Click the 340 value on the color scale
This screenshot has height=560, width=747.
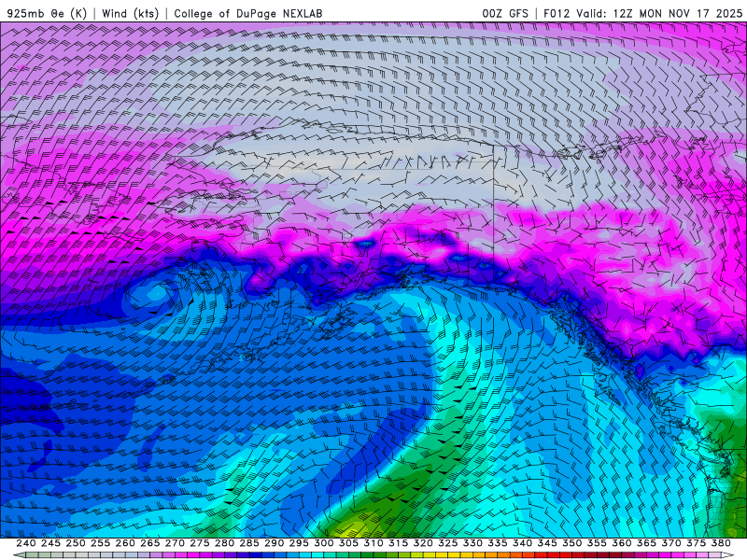522,543
